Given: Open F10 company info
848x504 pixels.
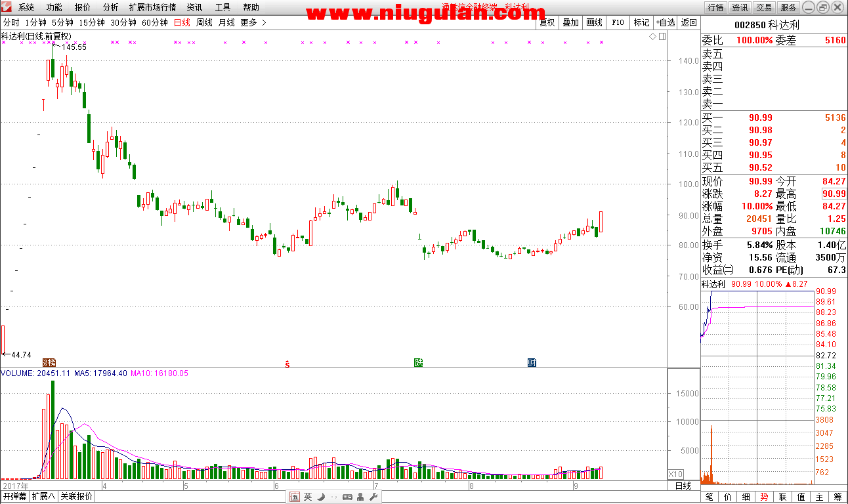Looking at the screenshot, I should click(x=618, y=22).
